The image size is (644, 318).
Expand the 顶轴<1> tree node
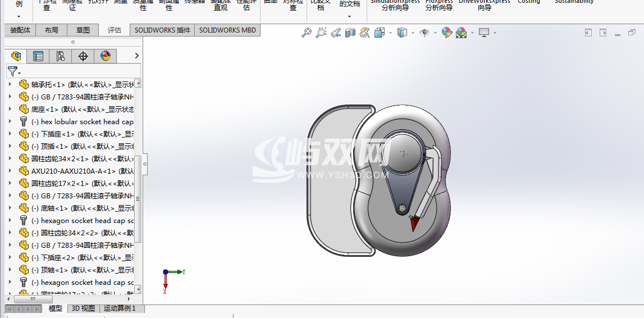pos(10,270)
